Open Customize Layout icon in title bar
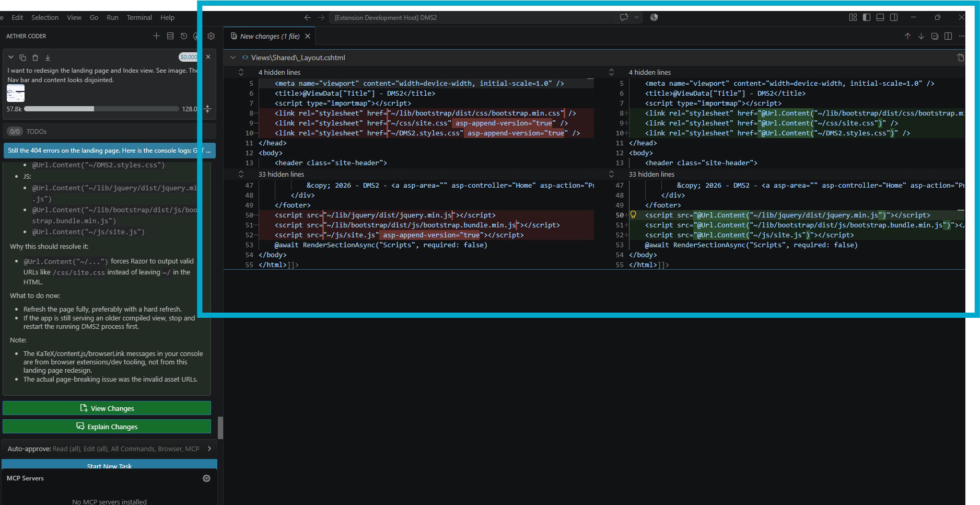The height and width of the screenshot is (505, 980). [x=853, y=17]
